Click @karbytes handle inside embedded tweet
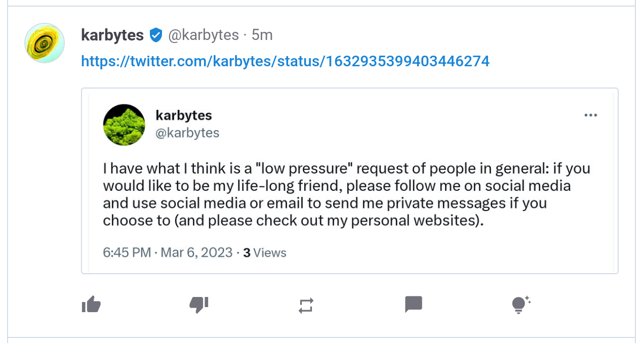 click(187, 133)
